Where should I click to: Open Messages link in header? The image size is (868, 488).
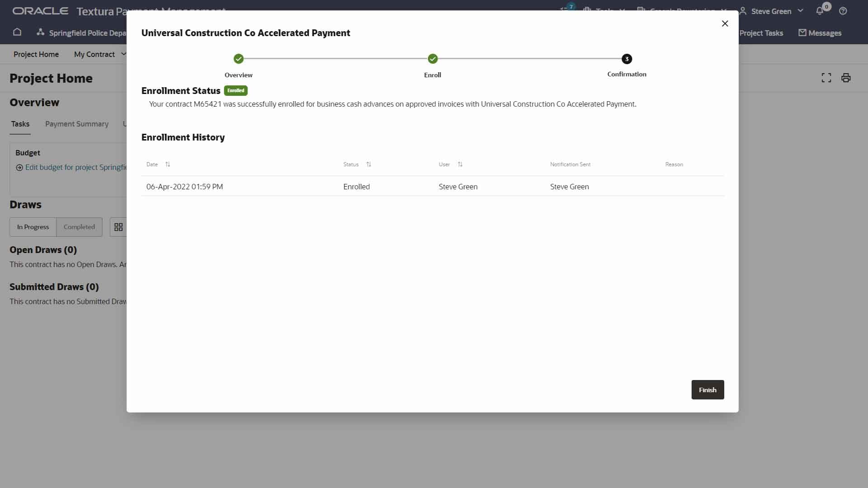[x=820, y=33]
